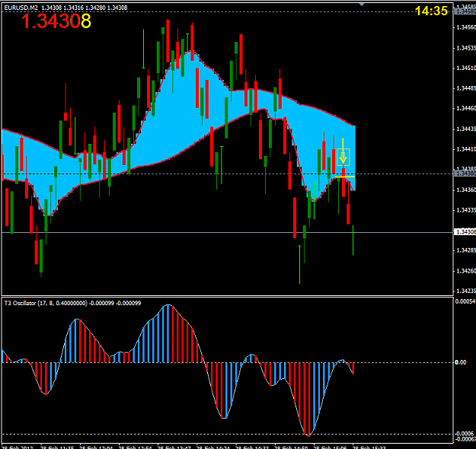This screenshot has width=476, height=449.
Task: Click the 1.34460 value on the price scale
Action: point(466,108)
